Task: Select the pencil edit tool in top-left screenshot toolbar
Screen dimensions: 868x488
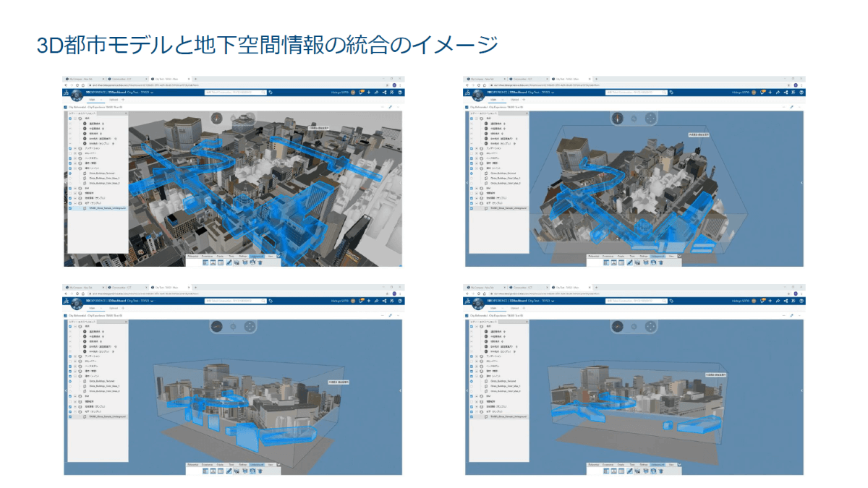Action: (x=229, y=262)
